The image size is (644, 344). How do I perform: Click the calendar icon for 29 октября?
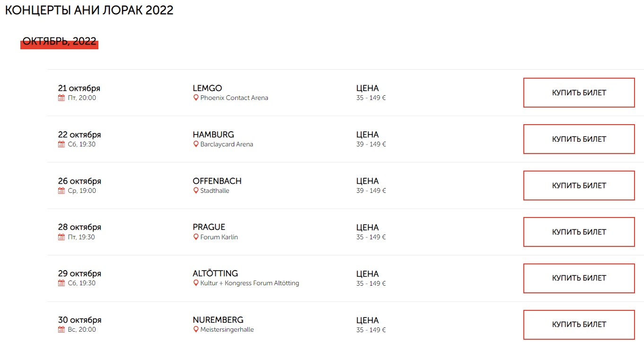pyautogui.click(x=61, y=283)
